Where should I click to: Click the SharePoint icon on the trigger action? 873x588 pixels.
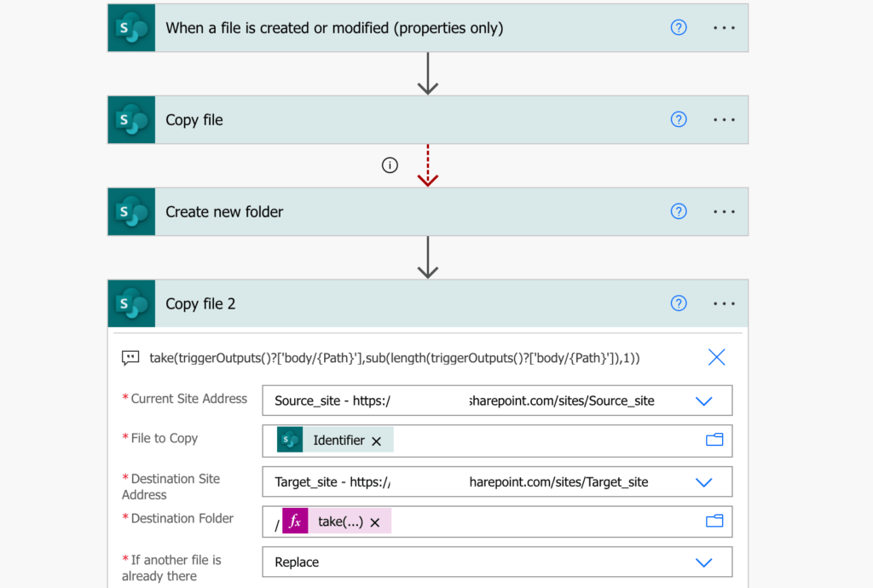(x=130, y=27)
